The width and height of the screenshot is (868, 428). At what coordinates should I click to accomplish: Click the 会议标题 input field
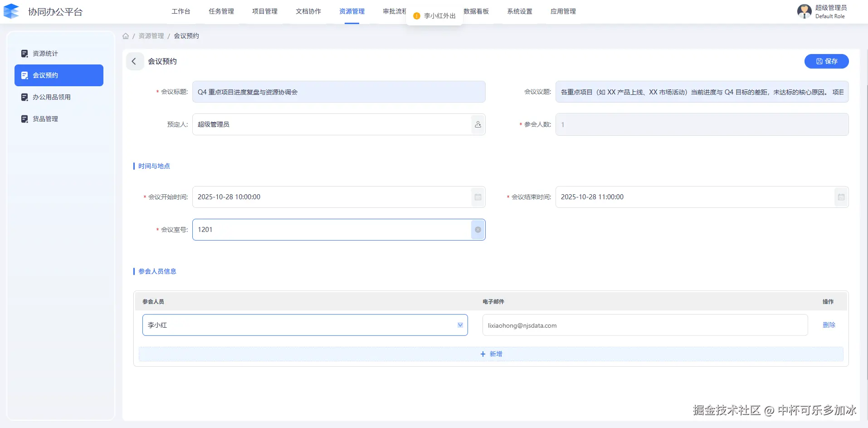(x=338, y=92)
